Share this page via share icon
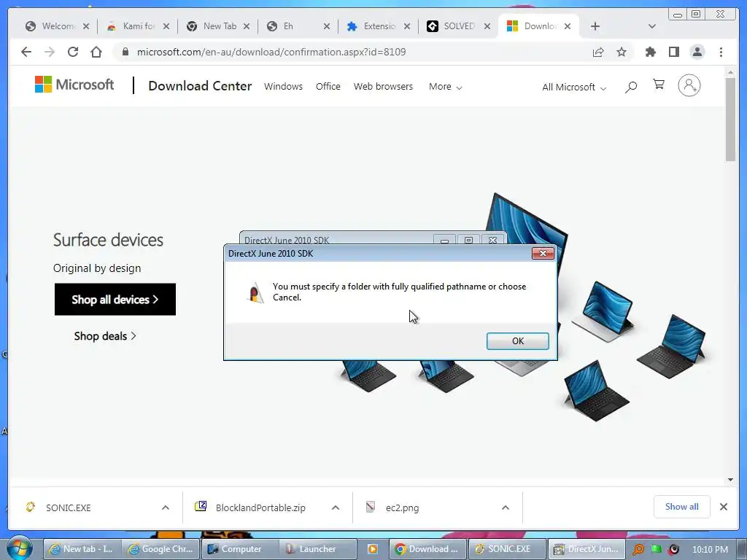The image size is (747, 560). [x=598, y=52]
